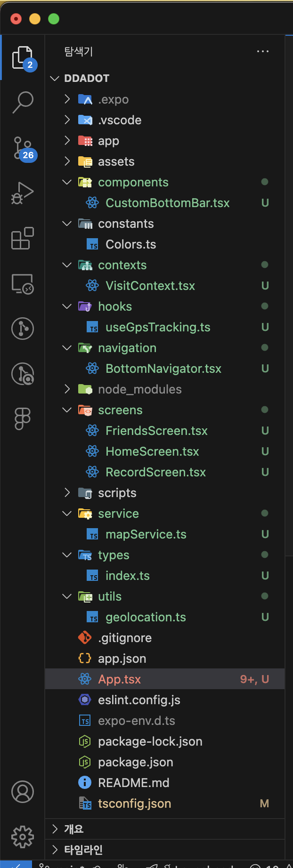This screenshot has height=868, width=293.
Task: Click the braces icon beside app.json
Action: [x=85, y=659]
